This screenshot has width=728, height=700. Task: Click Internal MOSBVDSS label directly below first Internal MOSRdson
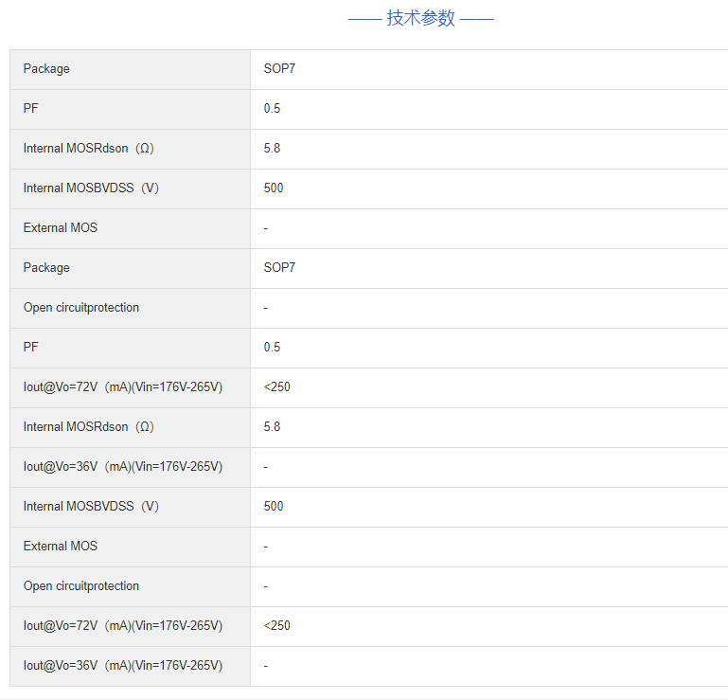(91, 188)
